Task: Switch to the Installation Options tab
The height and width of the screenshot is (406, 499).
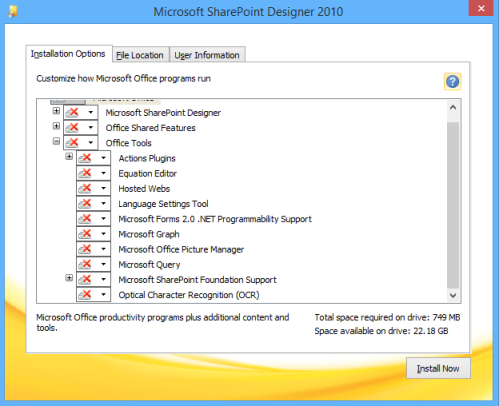Action: 68,54
